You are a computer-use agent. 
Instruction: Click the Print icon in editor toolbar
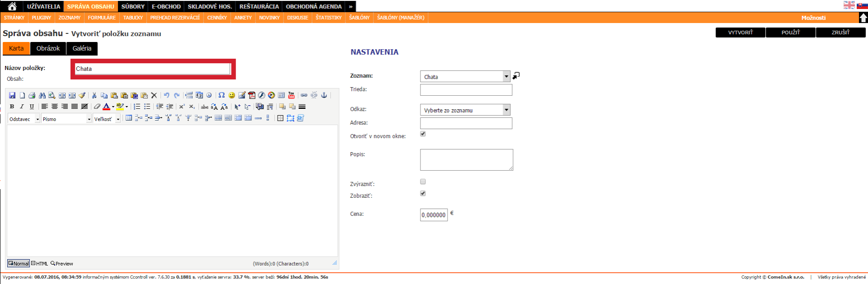tap(32, 95)
